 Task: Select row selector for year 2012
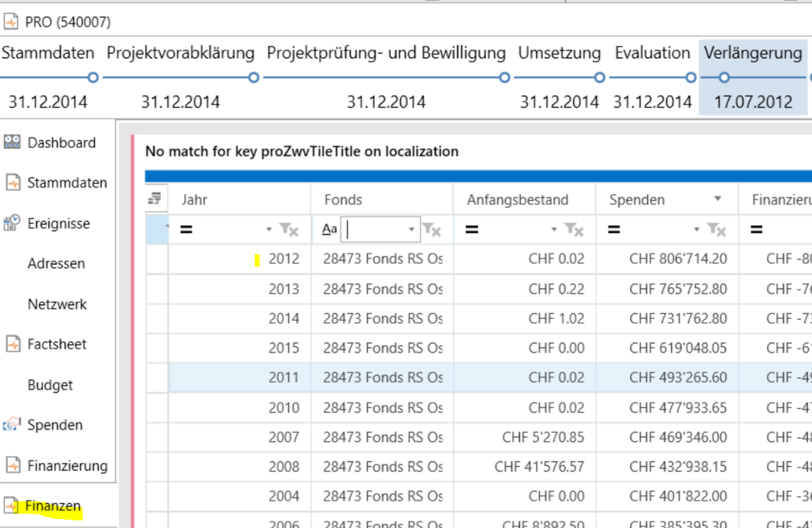[x=157, y=259]
